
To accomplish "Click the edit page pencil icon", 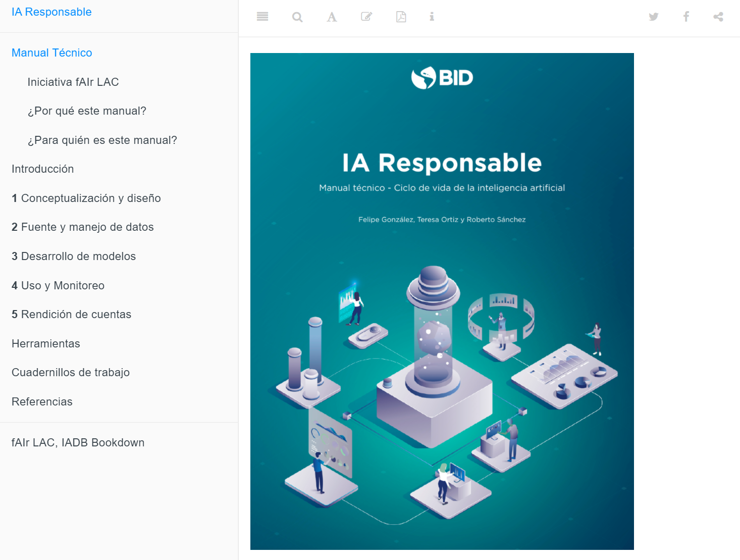I will (x=366, y=17).
